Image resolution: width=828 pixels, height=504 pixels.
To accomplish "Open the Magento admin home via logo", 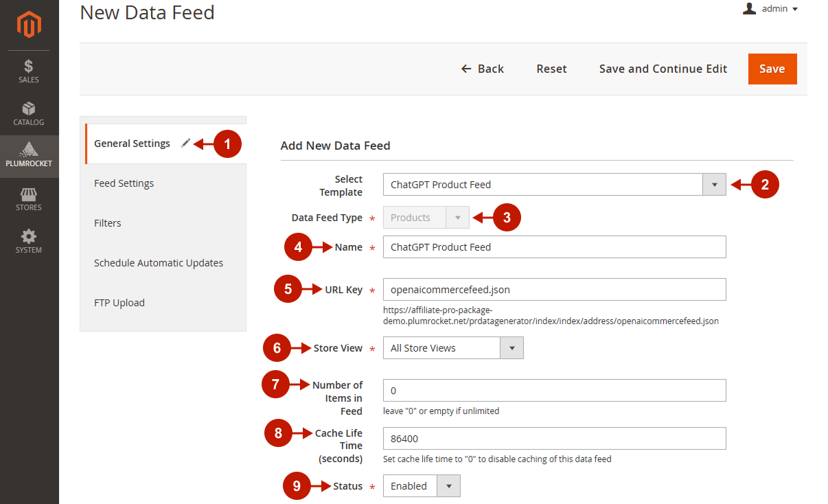I will point(28,24).
